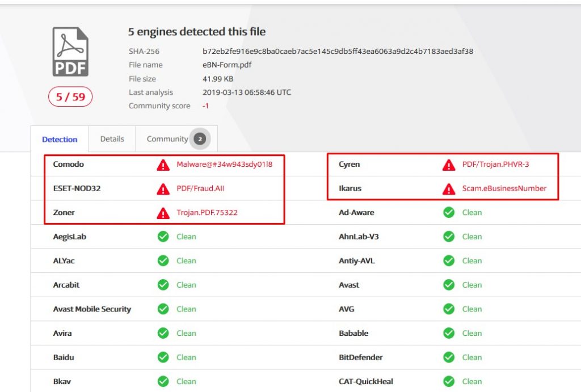Image resolution: width=581 pixels, height=392 pixels.
Task: Click the file name eBN-Form.pdf
Action: 227,65
